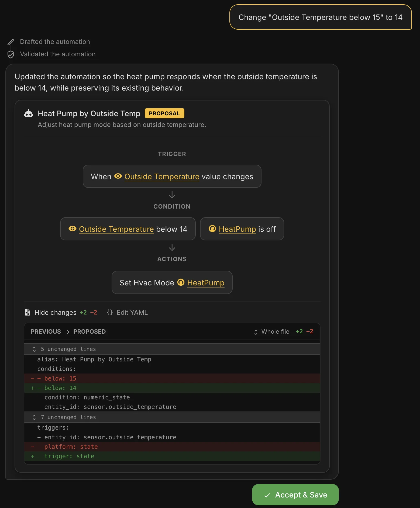
Task: Click "alias: Heat Pump by Outside Temp" line
Action: 172,359
